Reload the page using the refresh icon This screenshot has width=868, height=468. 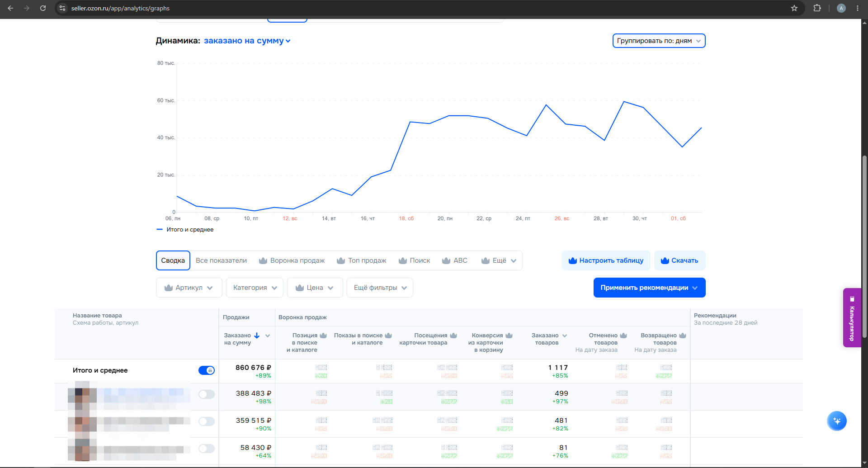click(43, 8)
